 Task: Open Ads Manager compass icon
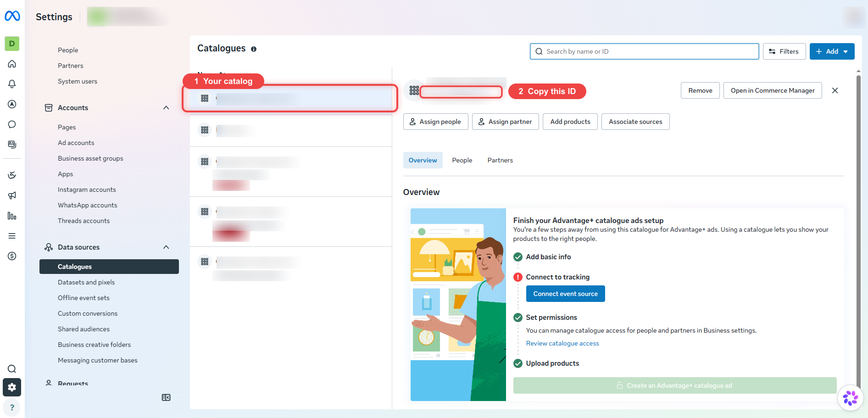[x=12, y=104]
